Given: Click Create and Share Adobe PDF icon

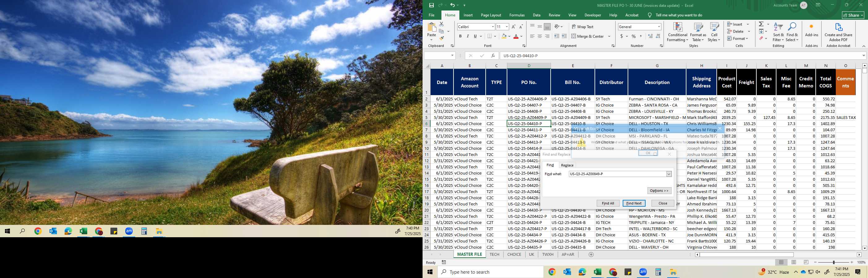Looking at the screenshot, I should point(838,27).
